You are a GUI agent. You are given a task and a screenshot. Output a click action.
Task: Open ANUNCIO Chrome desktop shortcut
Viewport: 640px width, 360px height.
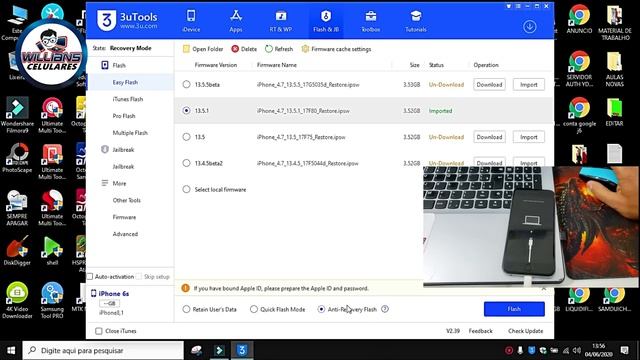point(579,20)
